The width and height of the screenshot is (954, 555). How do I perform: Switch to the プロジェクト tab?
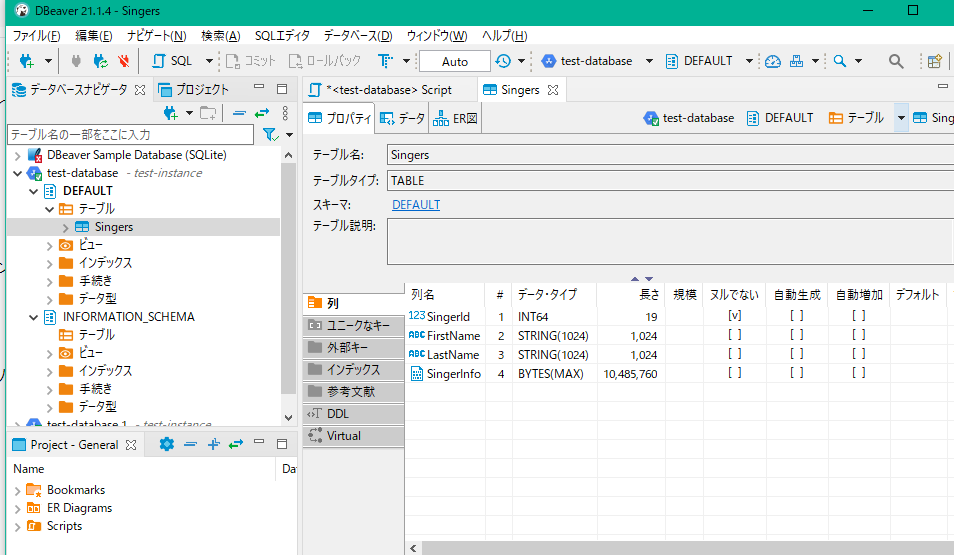(x=193, y=89)
